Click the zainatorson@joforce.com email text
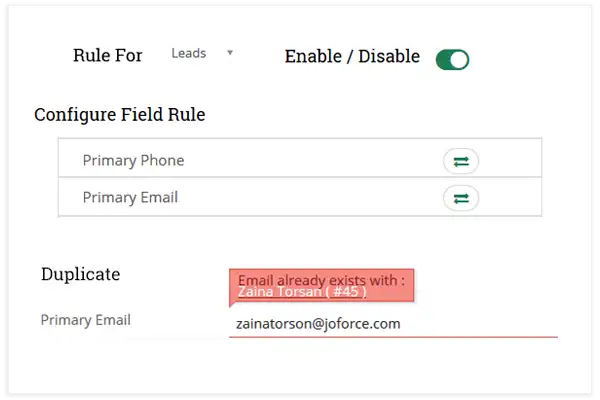Viewport: 600px width, 400px height. coord(317,324)
